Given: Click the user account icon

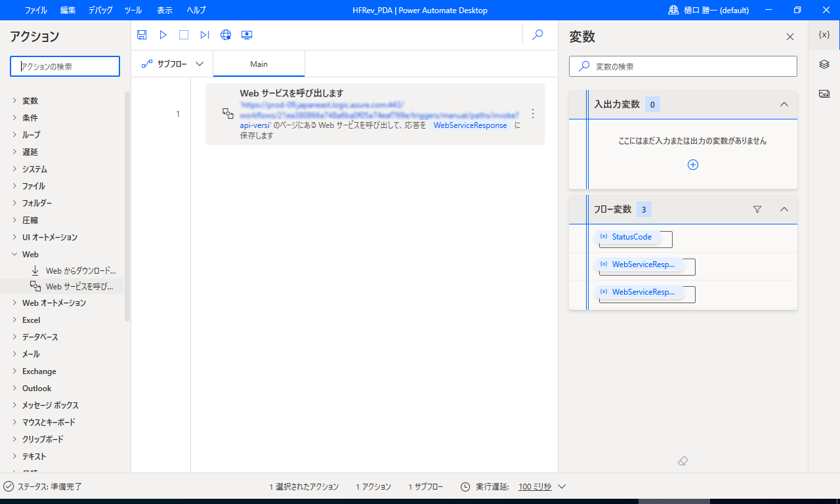Looking at the screenshot, I should coord(673,10).
